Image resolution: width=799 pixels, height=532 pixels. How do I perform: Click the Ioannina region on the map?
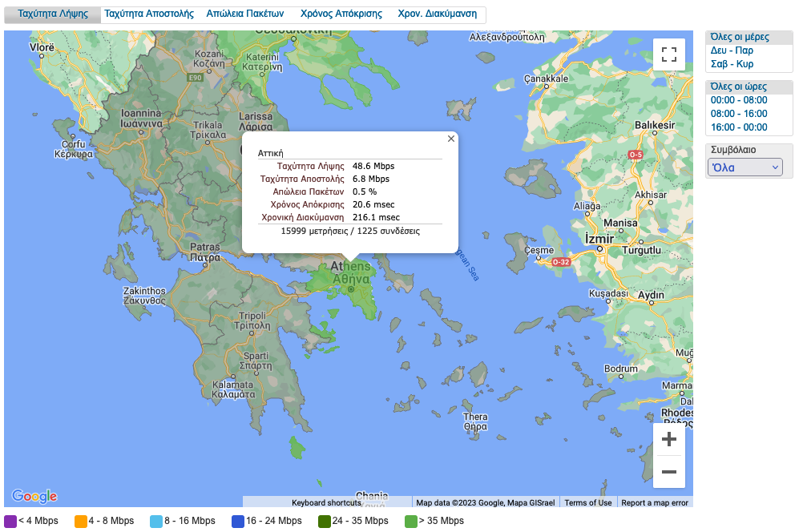click(x=141, y=119)
